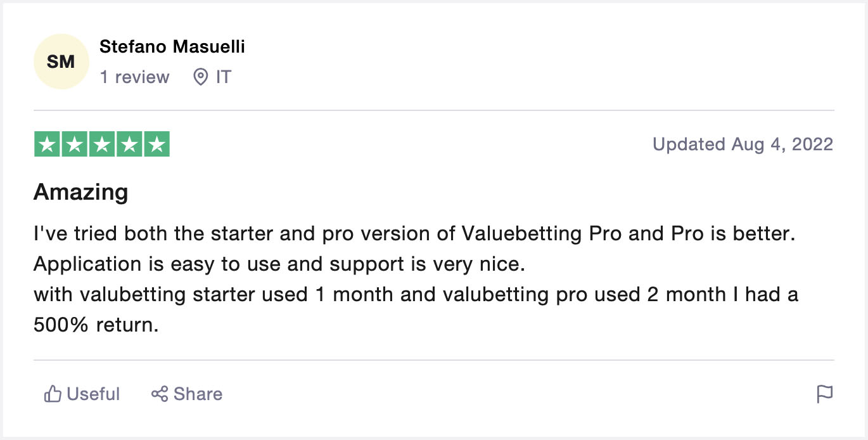
Task: Report the review with the flag icon
Action: 824,394
